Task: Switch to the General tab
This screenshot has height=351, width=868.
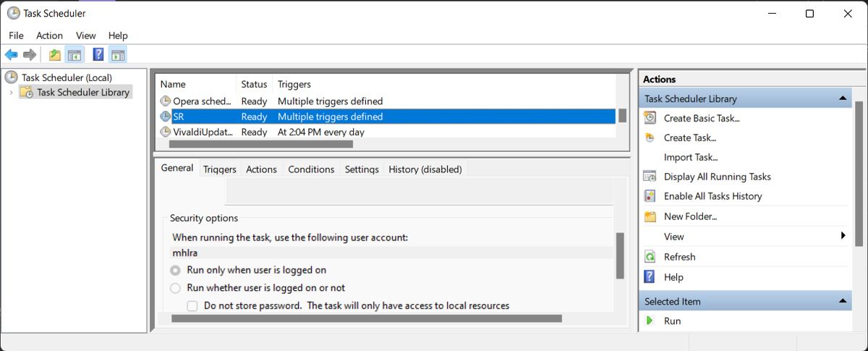Action: coord(177,168)
